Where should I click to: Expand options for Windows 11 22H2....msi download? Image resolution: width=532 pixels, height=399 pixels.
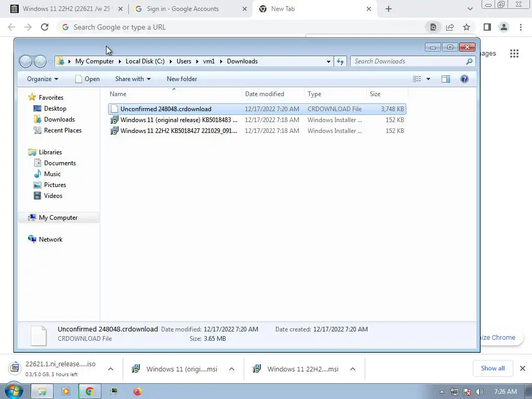pos(353,369)
